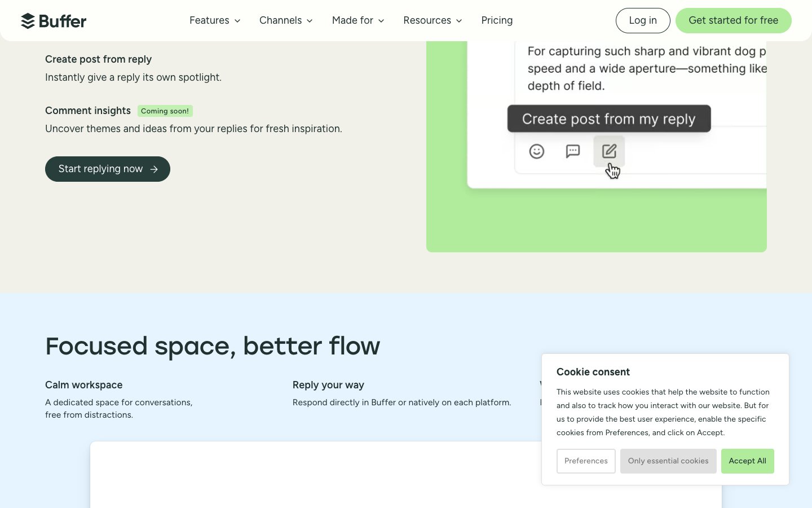Image resolution: width=812 pixels, height=508 pixels.
Task: Click the Create post from my reply tooltip
Action: (x=608, y=119)
